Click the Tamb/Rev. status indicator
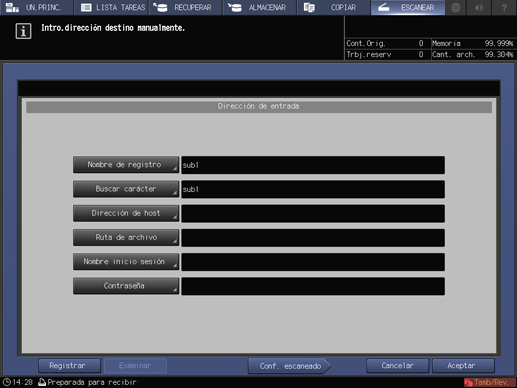This screenshot has width=517, height=388. click(489, 382)
